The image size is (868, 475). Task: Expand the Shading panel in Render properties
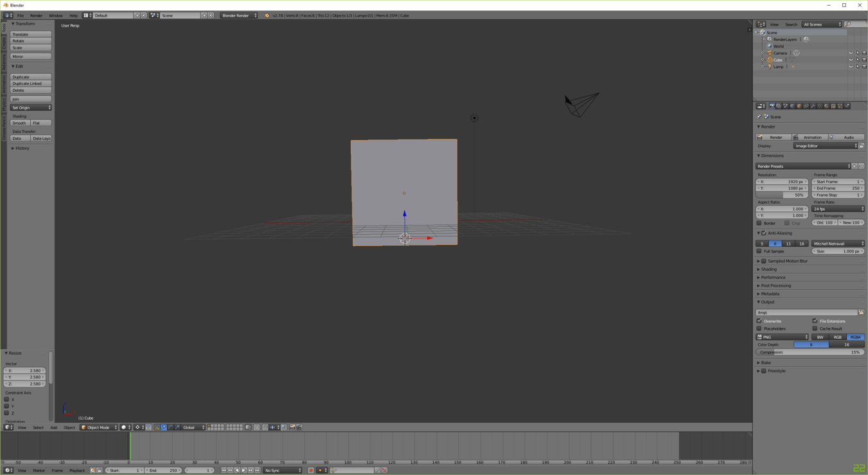pyautogui.click(x=769, y=269)
